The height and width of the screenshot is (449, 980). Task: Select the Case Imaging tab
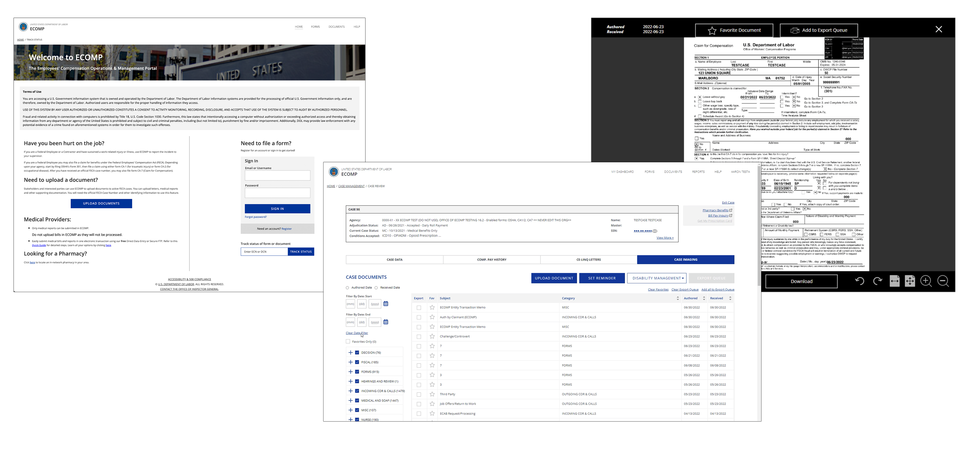point(685,260)
